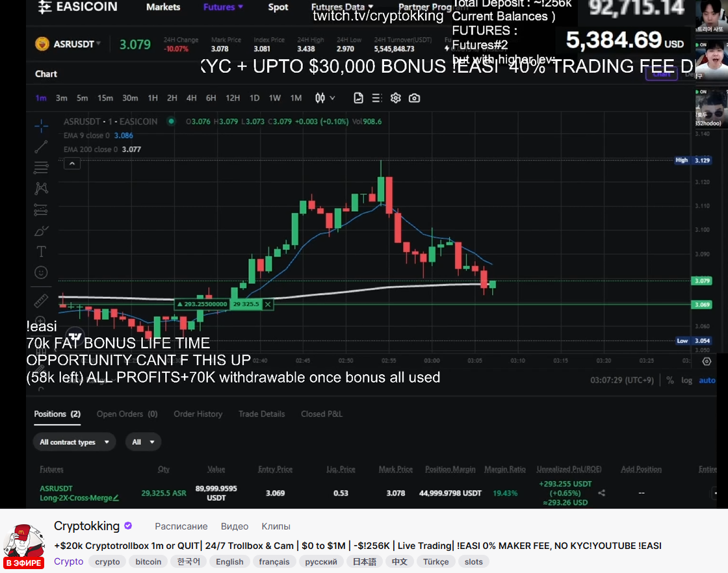This screenshot has height=573, width=728.
Task: Open the candlestick chart type selector
Action: coord(320,98)
